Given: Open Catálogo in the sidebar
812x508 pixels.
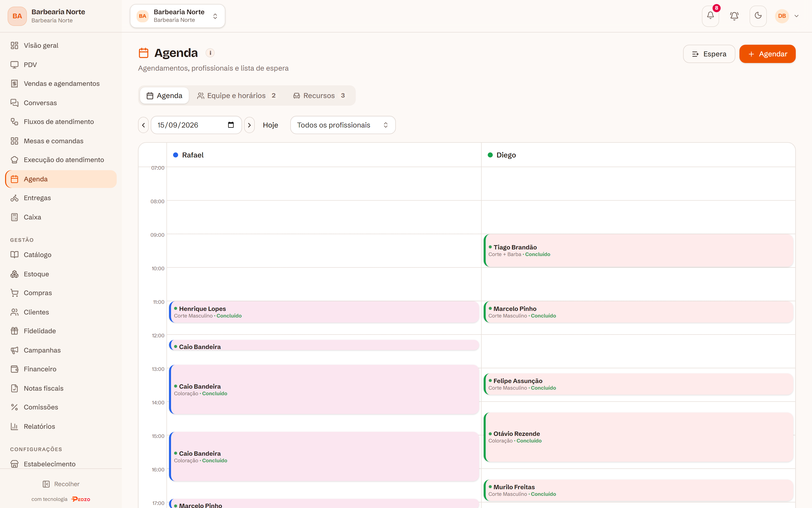Looking at the screenshot, I should [x=61, y=255].
